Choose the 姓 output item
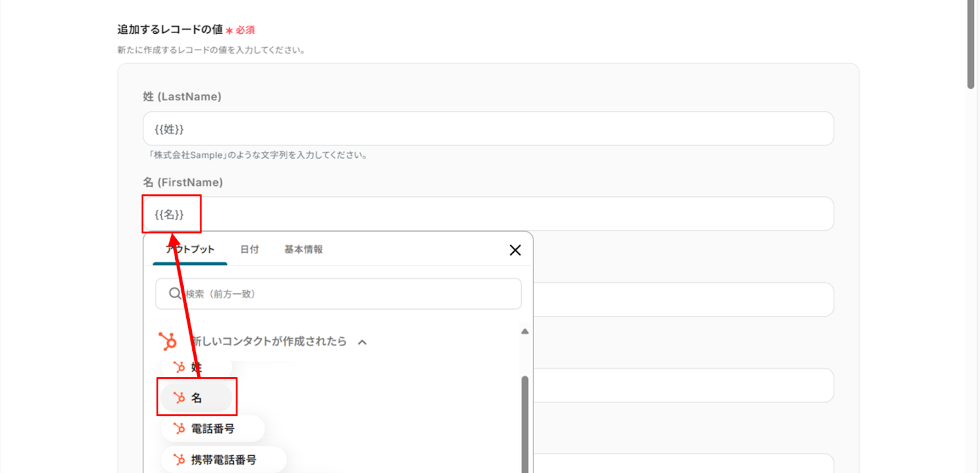Image resolution: width=980 pixels, height=473 pixels. [196, 367]
